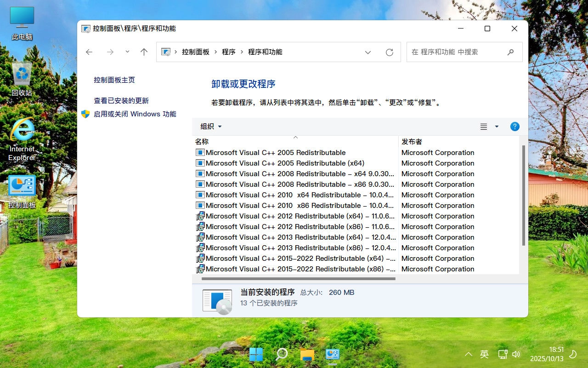Screen dimensions: 588x368
Task: Open the view options dropdown
Action: 488,126
